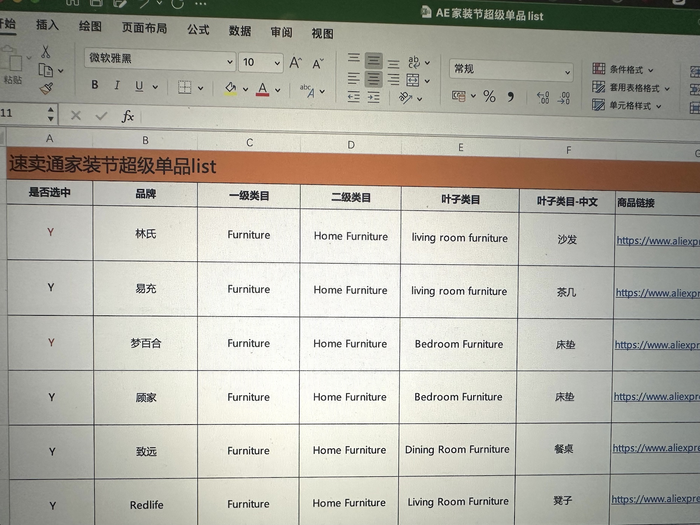
Task: Open the 常规 number format dropdown
Action: click(566, 72)
